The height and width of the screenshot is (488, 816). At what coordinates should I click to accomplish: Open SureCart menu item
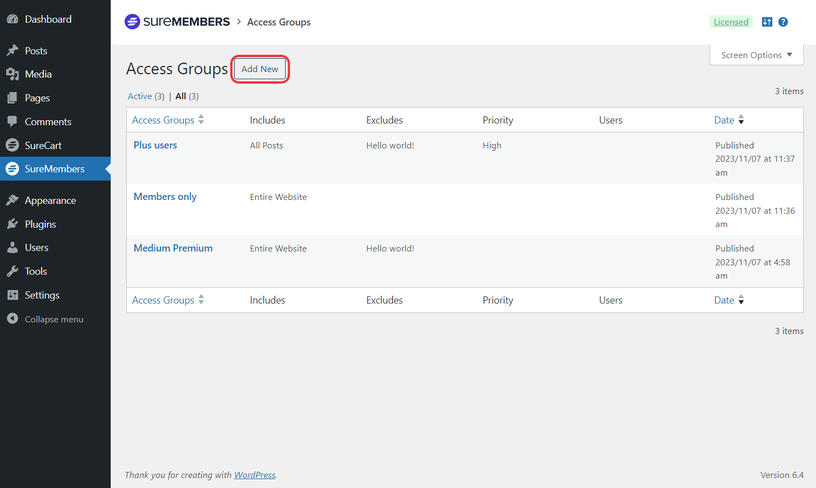(55, 145)
